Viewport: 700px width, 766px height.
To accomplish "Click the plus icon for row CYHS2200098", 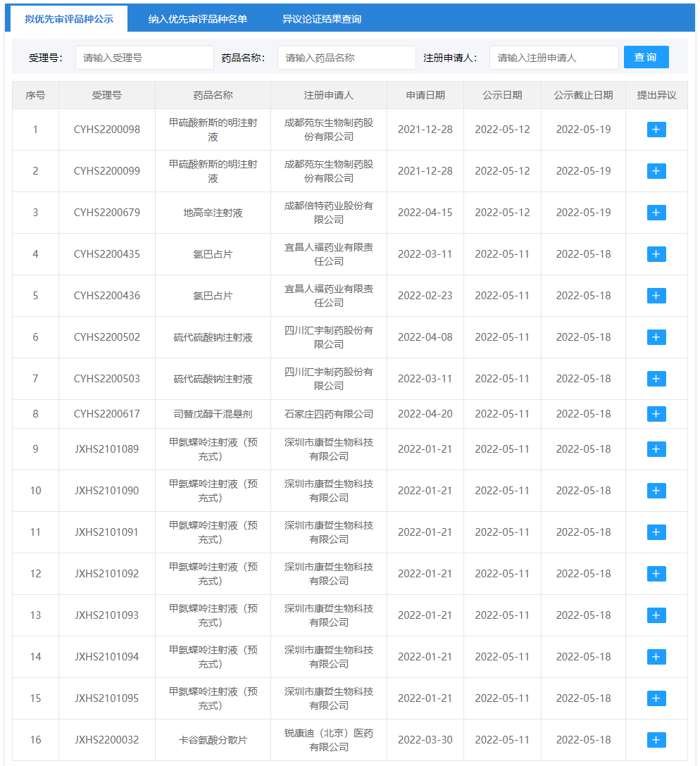I will click(656, 130).
